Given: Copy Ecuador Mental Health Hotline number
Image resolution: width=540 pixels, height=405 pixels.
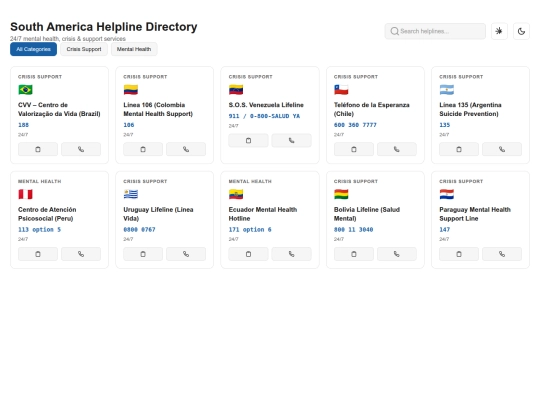Looking at the screenshot, I should [248, 254].
